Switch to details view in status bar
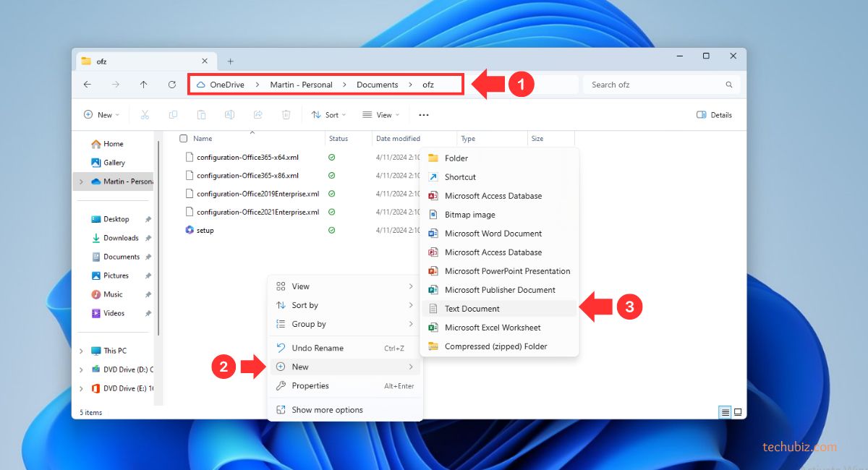Image resolution: width=868 pixels, height=470 pixels. click(x=725, y=412)
